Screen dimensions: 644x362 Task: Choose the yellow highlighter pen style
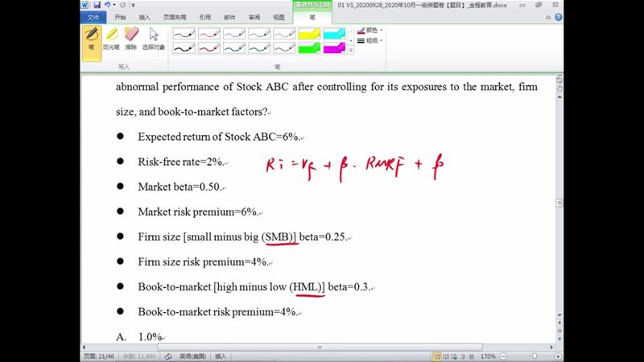click(x=309, y=34)
